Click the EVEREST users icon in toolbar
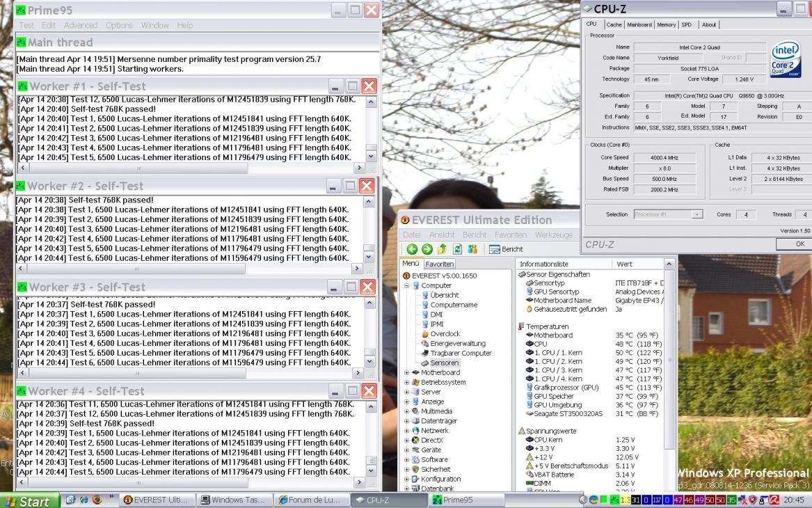812x508 pixels. (x=472, y=249)
